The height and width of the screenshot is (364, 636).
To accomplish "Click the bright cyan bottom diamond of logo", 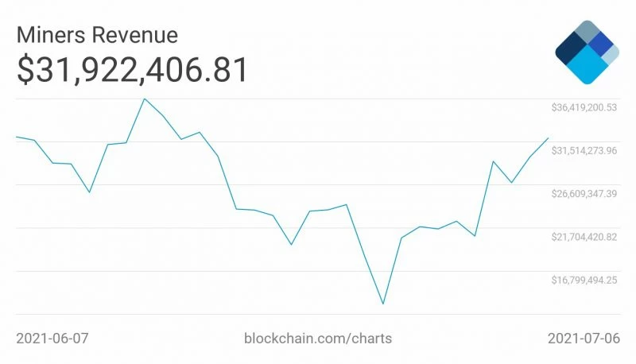I will point(587,66).
